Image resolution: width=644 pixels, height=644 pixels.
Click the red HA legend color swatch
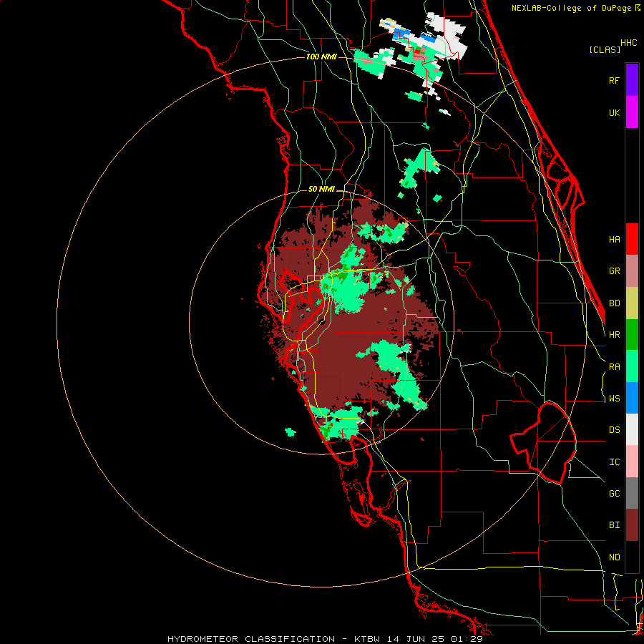[x=632, y=239]
